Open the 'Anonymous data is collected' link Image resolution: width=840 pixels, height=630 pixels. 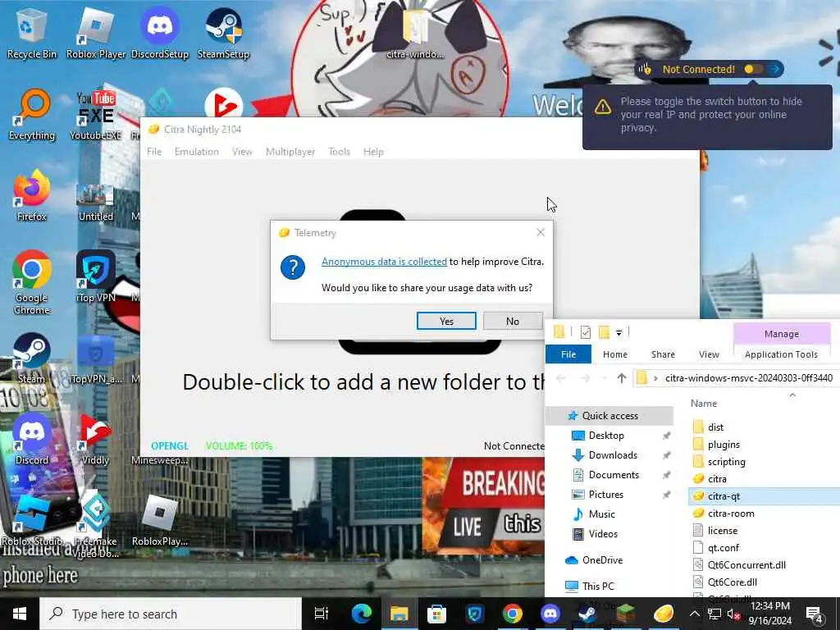[x=384, y=262]
